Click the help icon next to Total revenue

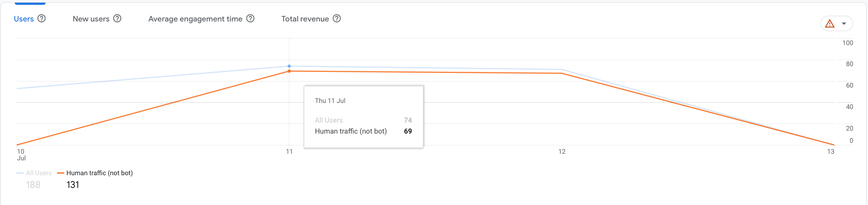point(337,18)
